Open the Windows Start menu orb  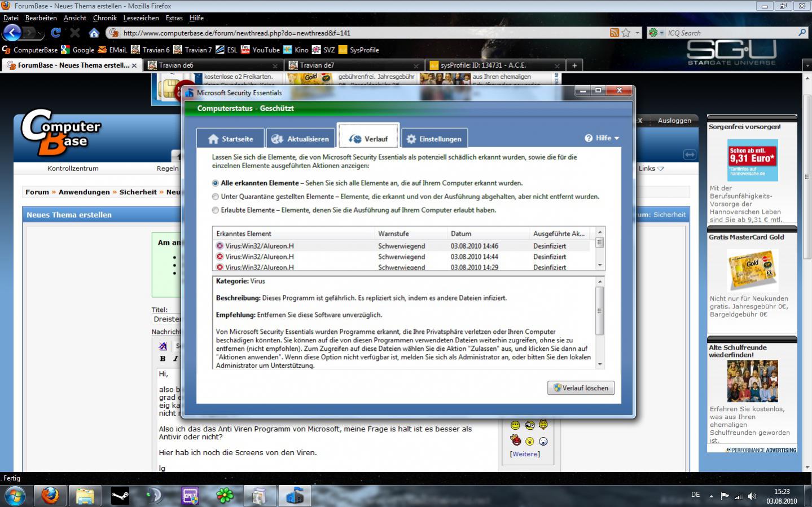[x=15, y=496]
